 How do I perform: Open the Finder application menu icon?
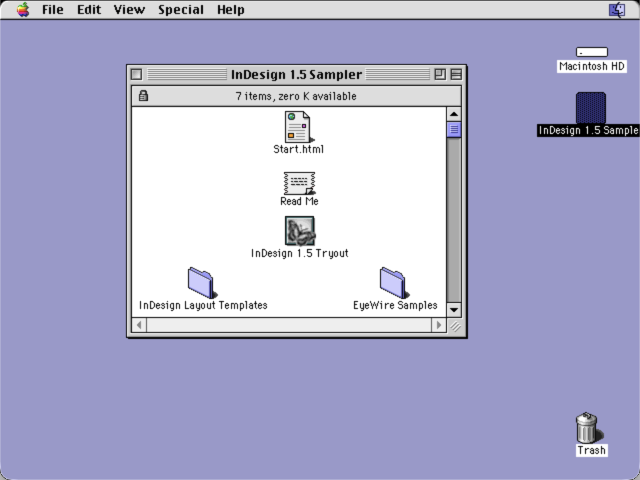pyautogui.click(x=617, y=9)
